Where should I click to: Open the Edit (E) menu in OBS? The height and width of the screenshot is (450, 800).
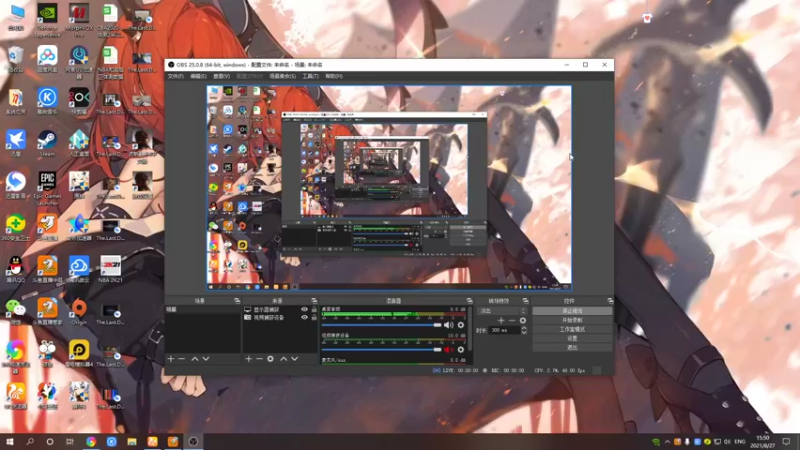pos(198,76)
